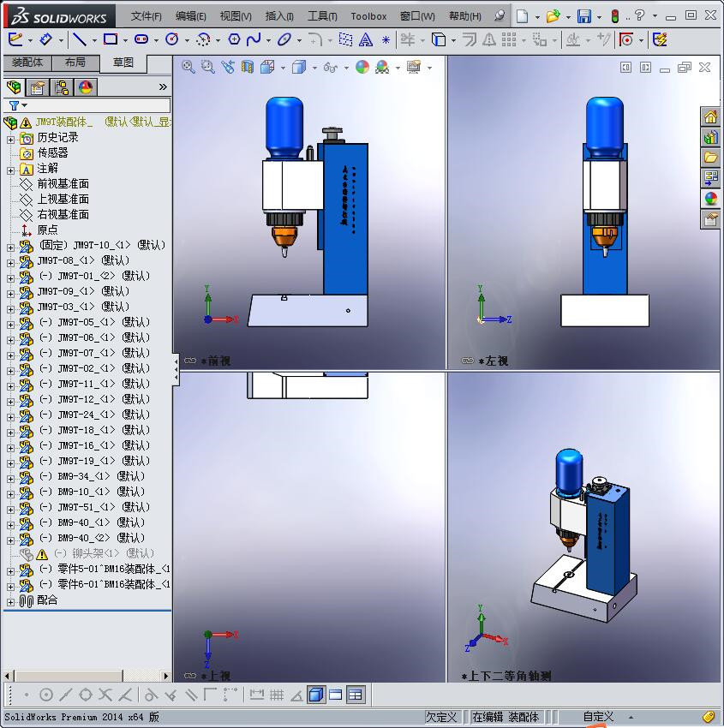Click the Rapid Sketch icon
724x728 pixels.
coord(660,40)
